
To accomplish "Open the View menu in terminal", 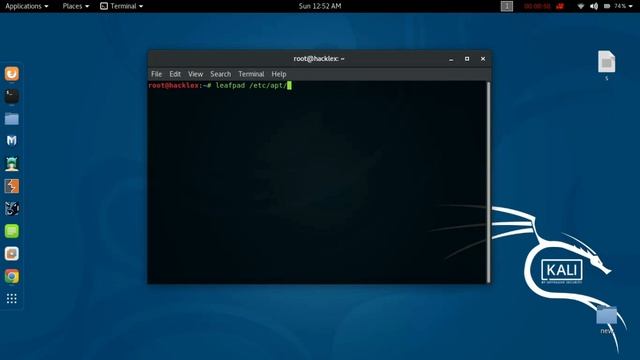I will (x=196, y=74).
